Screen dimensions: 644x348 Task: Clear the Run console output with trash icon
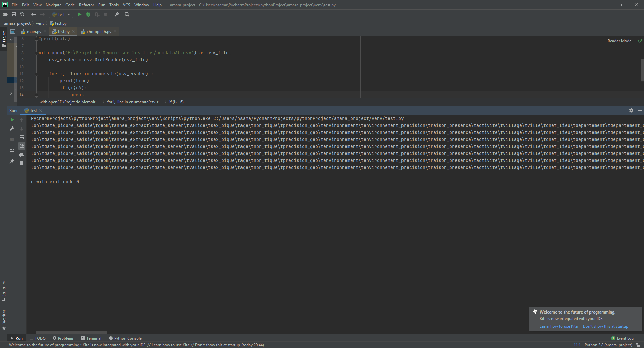point(22,163)
